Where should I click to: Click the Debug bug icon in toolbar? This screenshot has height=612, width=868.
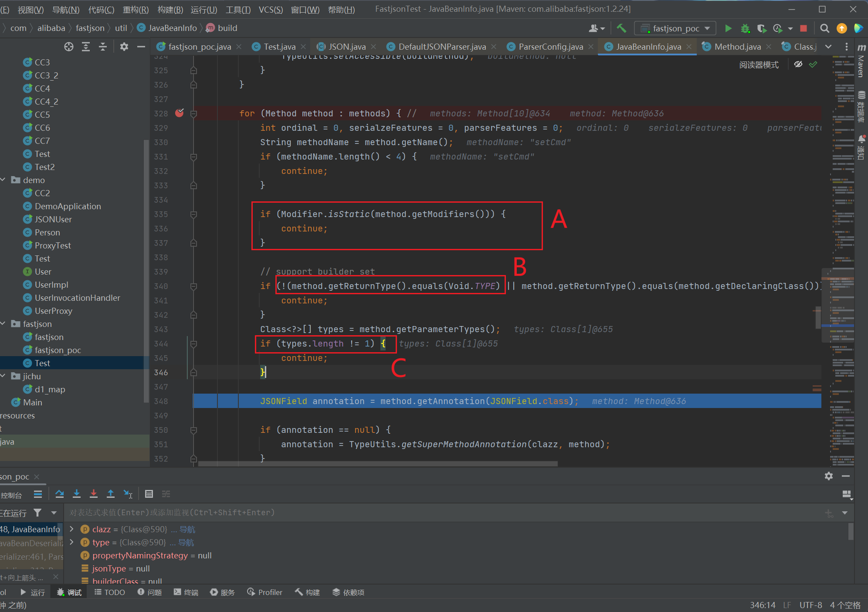coord(745,28)
